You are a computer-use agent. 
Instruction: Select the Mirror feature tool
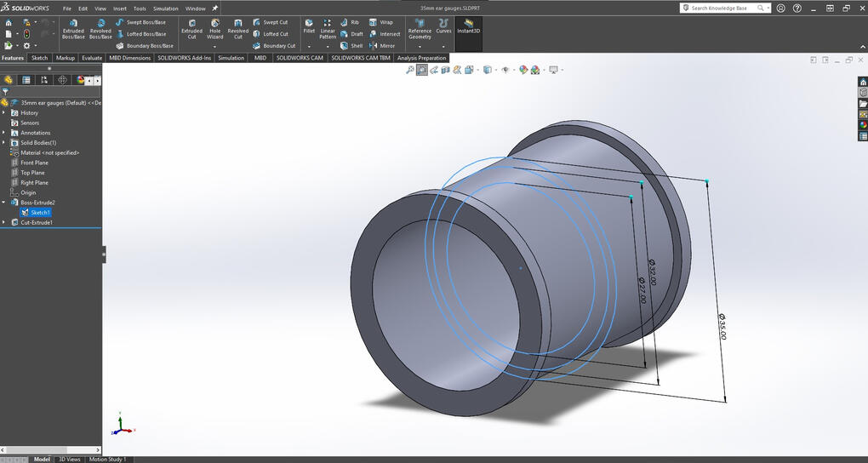(x=382, y=46)
